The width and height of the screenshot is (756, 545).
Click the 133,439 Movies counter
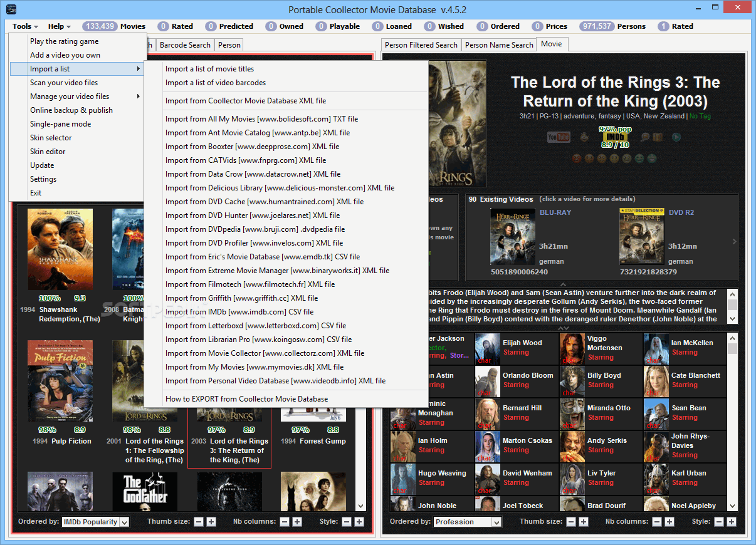point(113,26)
